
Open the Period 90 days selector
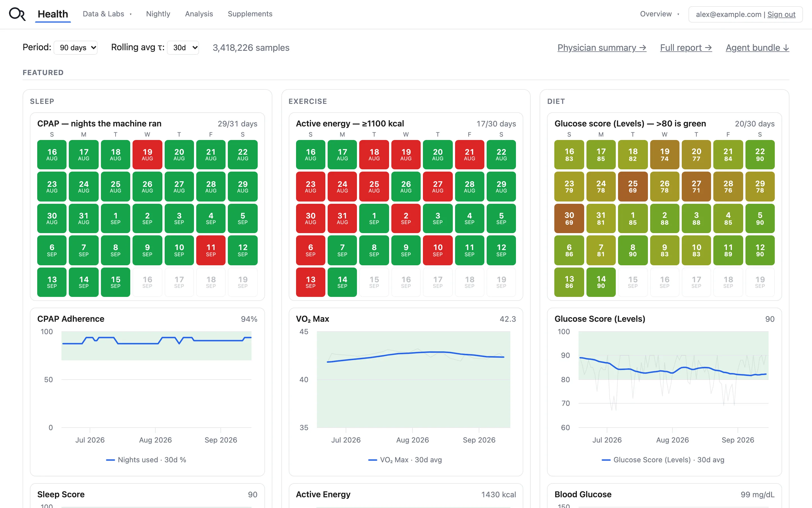pyautogui.click(x=76, y=48)
